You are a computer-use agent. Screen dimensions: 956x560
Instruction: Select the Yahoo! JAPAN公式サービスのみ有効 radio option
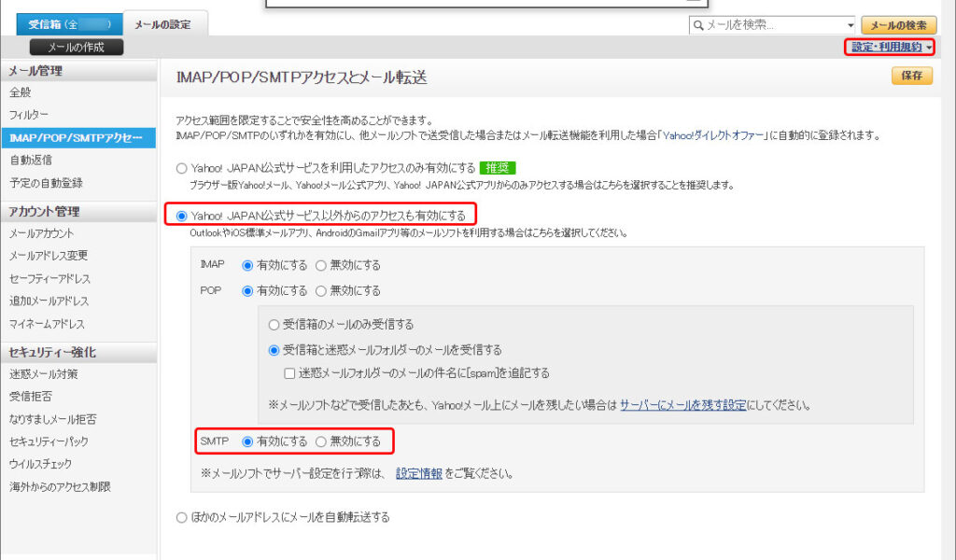[181, 169]
